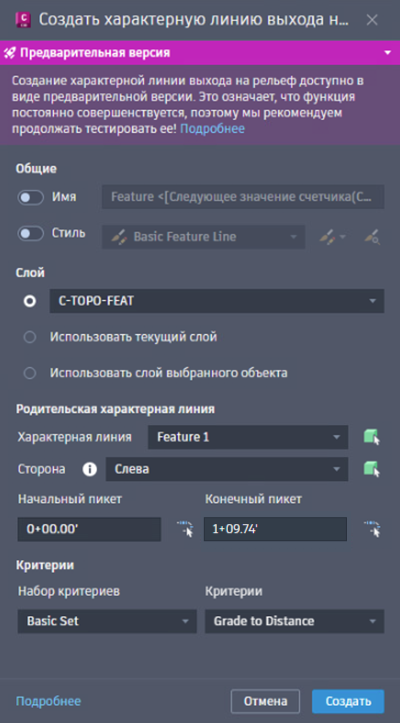The image size is (400, 723).
Task: Click the Начальный пикет input field
Action: pos(89,529)
